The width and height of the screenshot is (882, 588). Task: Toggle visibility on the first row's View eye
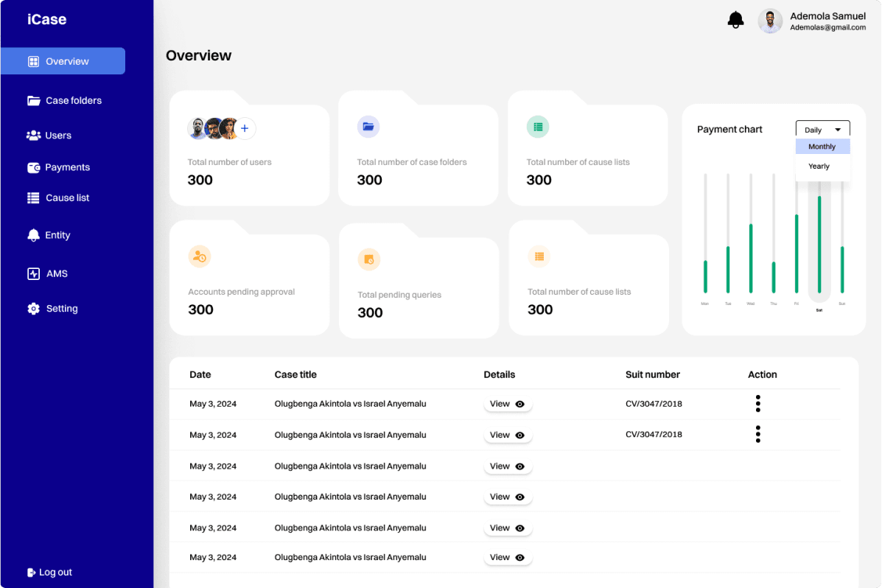point(520,404)
